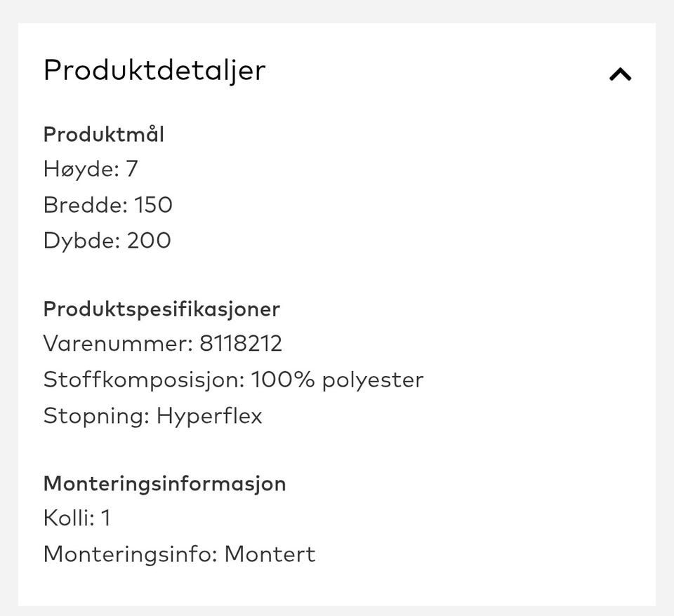Click the value 200 after Dybde
The height and width of the screenshot is (616, 674).
(x=149, y=241)
